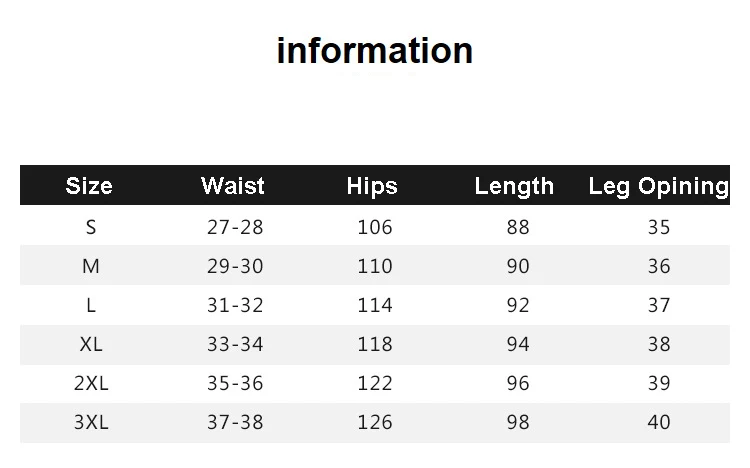The height and width of the screenshot is (468, 750).
Task: Select leg opening value 40
Action: coord(659,423)
